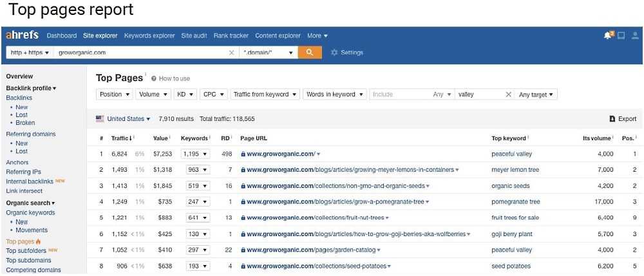The height and width of the screenshot is (276, 644).
Task: Open the CPC filter dropdown
Action: 214,95
